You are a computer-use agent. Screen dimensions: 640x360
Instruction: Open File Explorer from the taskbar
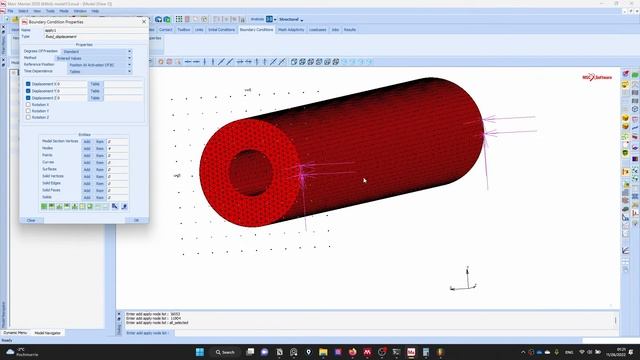click(x=323, y=352)
